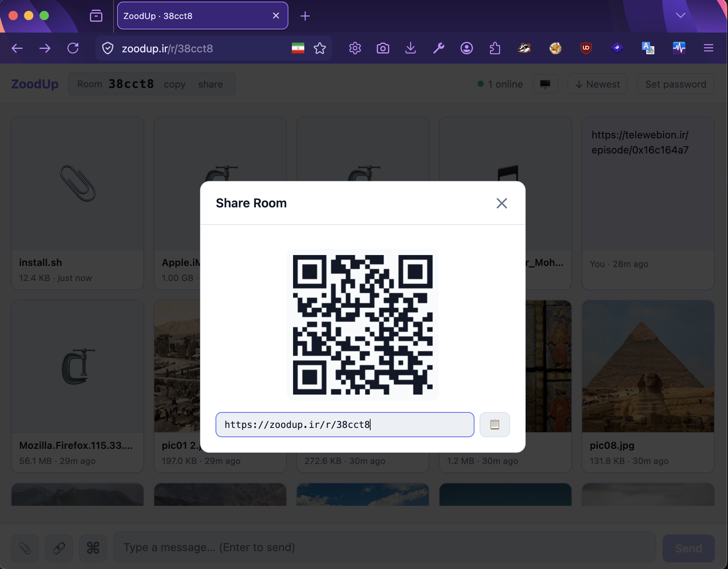Close the ZoodUp · 38cct8 tab
The height and width of the screenshot is (569, 728).
pyautogui.click(x=276, y=16)
